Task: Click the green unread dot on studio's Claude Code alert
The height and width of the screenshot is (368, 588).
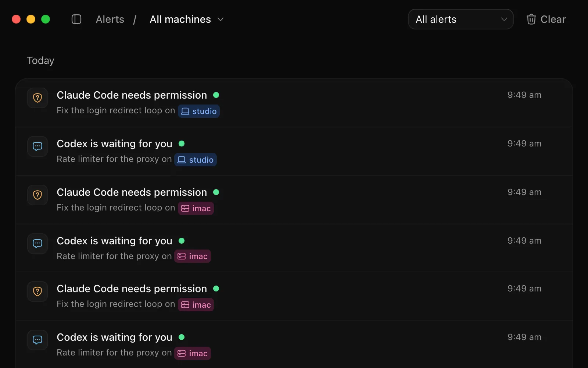Action: [x=216, y=95]
